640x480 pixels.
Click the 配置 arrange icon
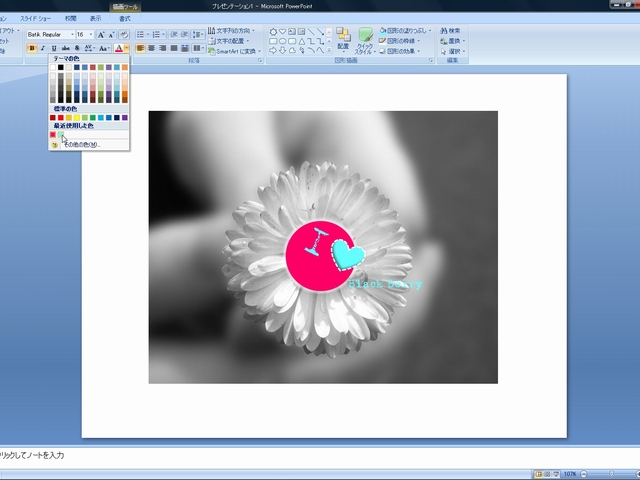click(343, 38)
